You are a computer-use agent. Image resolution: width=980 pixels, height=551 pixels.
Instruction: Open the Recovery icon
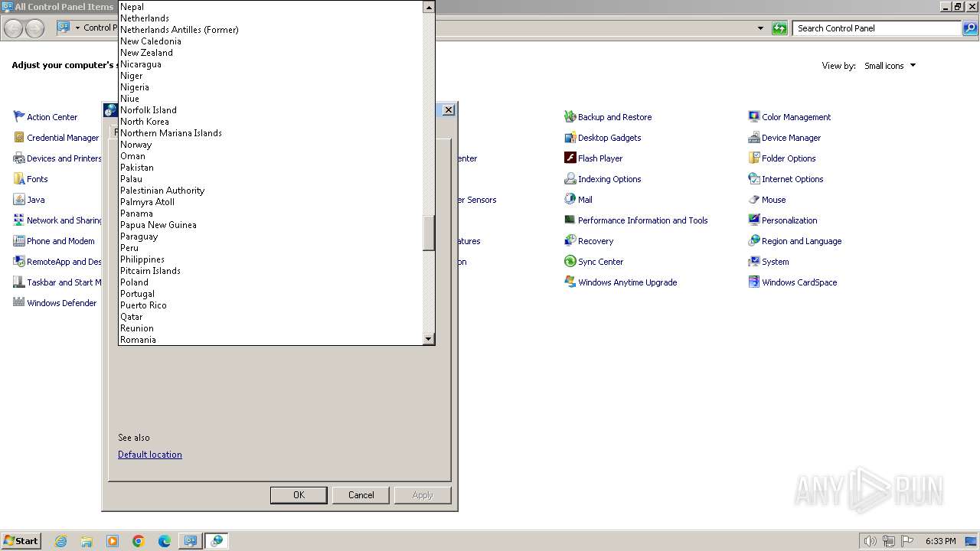(570, 241)
